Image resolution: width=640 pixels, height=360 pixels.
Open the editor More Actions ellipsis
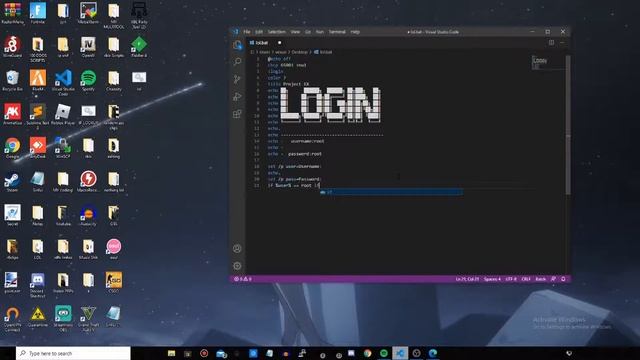[562, 42]
